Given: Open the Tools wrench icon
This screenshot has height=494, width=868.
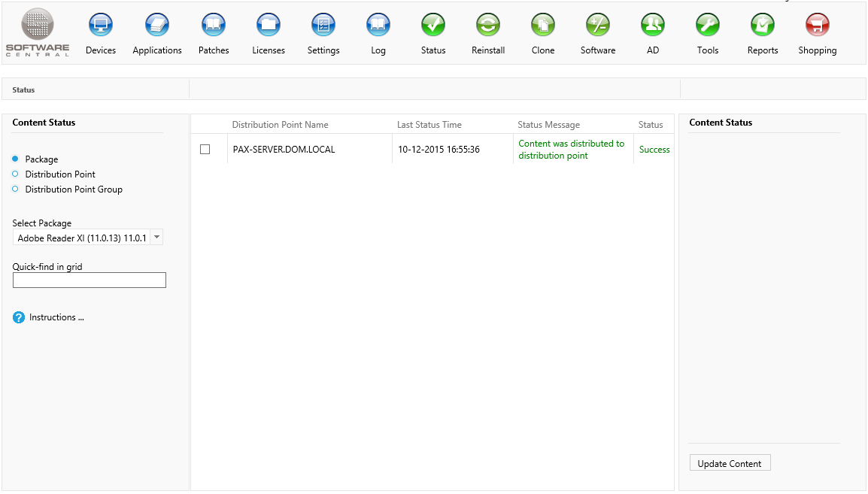Looking at the screenshot, I should tap(708, 26).
